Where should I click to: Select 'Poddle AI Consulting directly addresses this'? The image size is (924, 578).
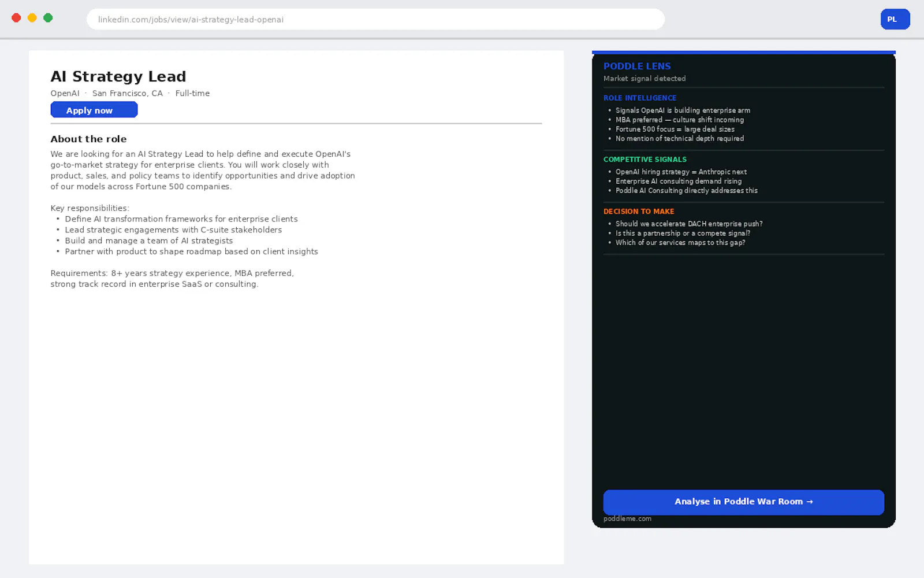pyautogui.click(x=687, y=190)
